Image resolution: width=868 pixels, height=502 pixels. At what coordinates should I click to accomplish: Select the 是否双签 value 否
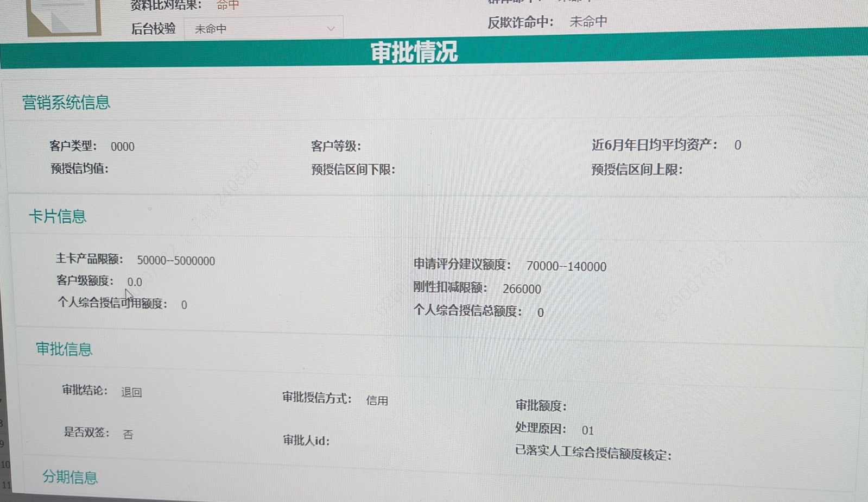(128, 434)
